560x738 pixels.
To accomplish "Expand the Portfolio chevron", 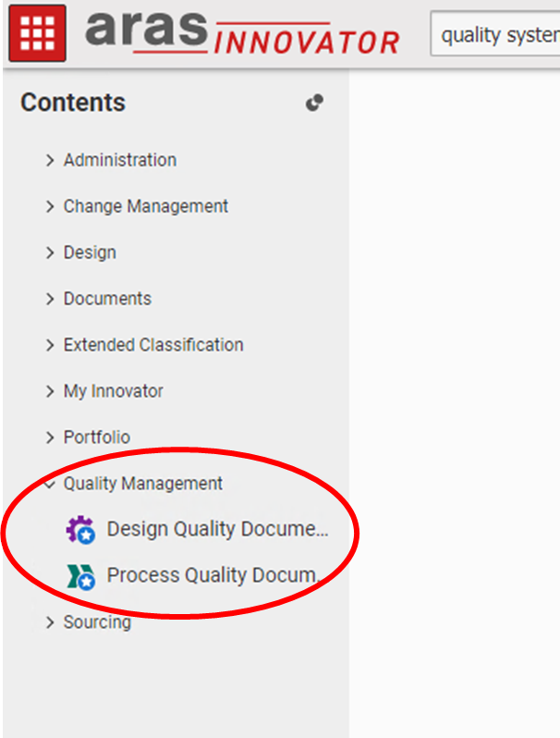I will tap(50, 437).
